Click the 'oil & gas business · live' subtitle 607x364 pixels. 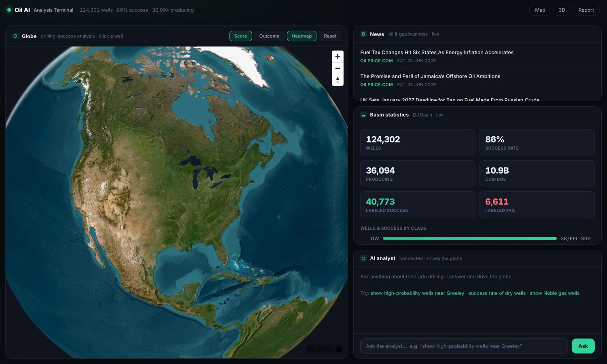414,34
